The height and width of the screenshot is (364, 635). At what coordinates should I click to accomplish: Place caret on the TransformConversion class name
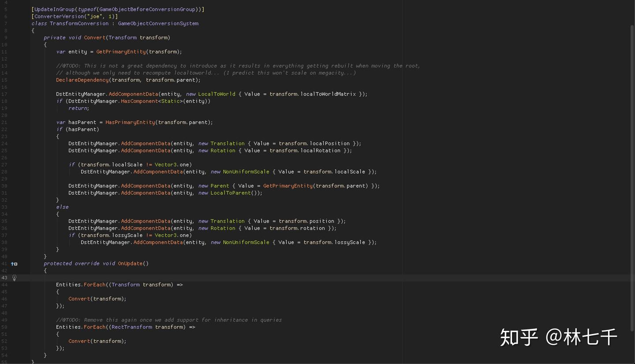[79, 23]
